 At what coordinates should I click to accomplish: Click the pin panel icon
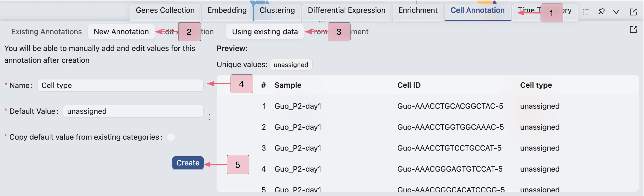[x=601, y=11]
